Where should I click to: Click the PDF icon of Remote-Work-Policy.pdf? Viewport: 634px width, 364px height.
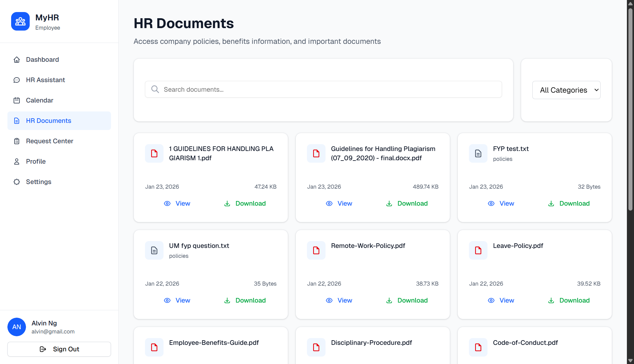316,250
